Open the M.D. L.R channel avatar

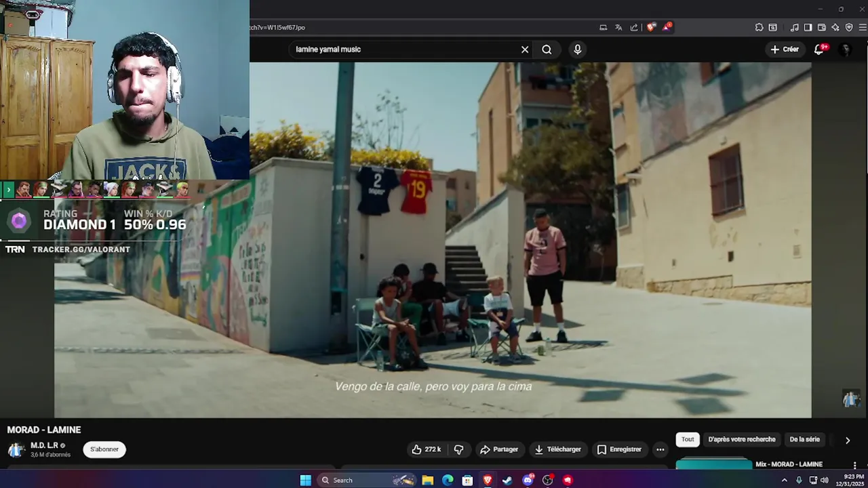pos(16,449)
